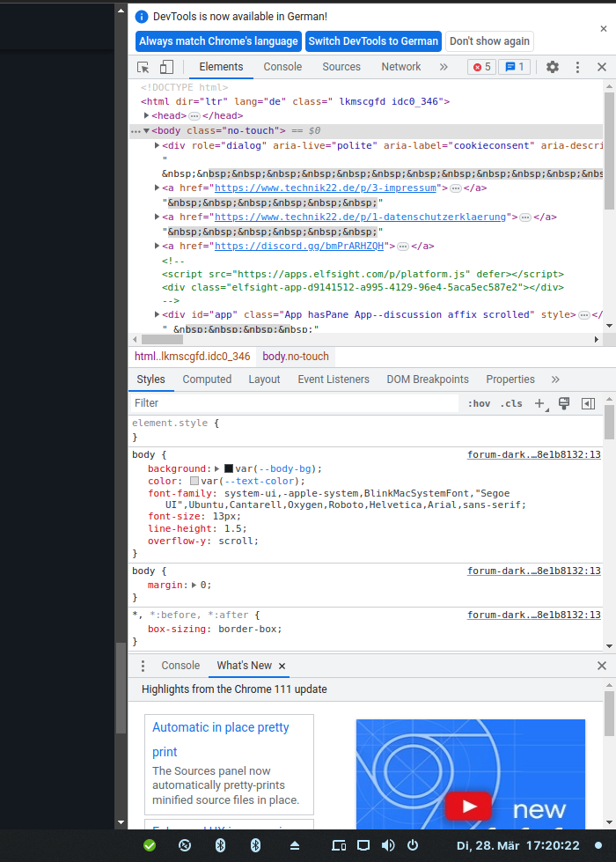
Task: Click the ellipsis inside collapsed head element
Action: (194, 116)
